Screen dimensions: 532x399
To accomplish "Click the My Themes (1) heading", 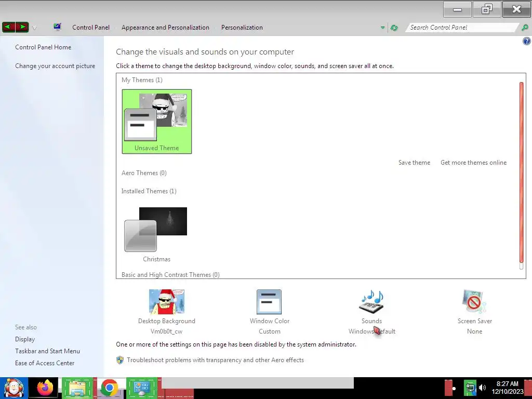I will tap(142, 80).
